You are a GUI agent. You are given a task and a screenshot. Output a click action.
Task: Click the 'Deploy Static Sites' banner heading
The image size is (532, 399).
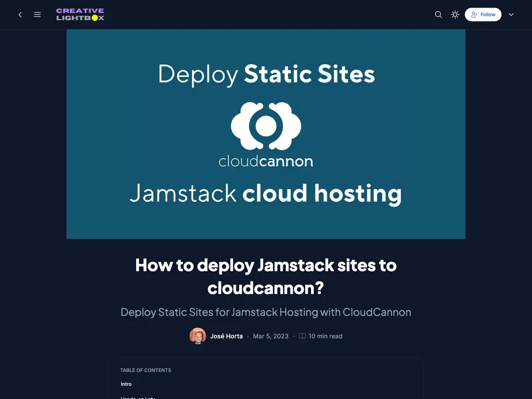click(266, 74)
